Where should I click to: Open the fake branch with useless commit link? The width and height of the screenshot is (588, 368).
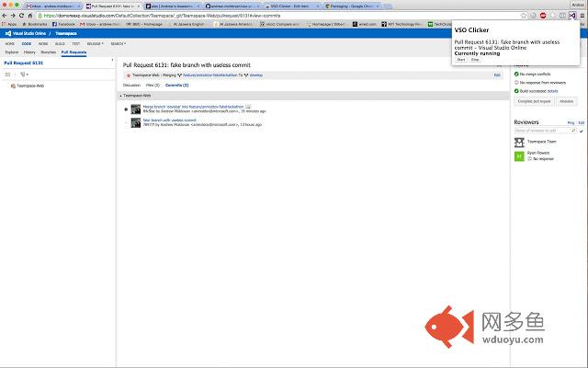tap(169, 121)
